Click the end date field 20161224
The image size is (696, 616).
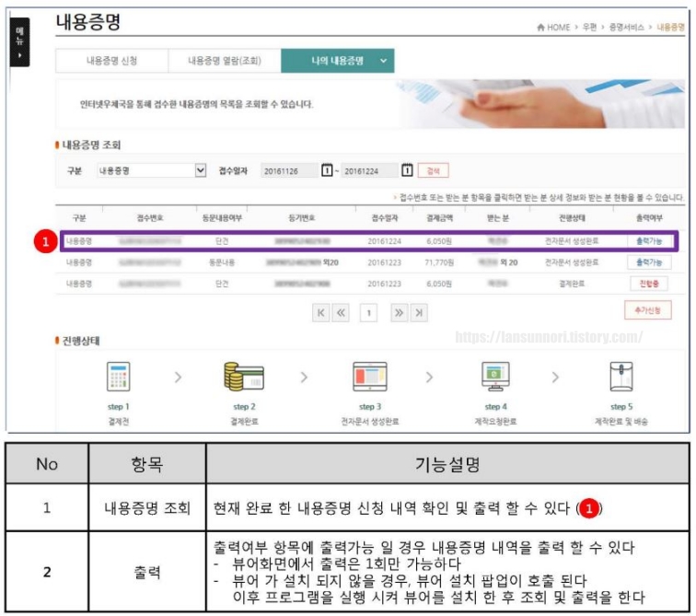click(370, 171)
